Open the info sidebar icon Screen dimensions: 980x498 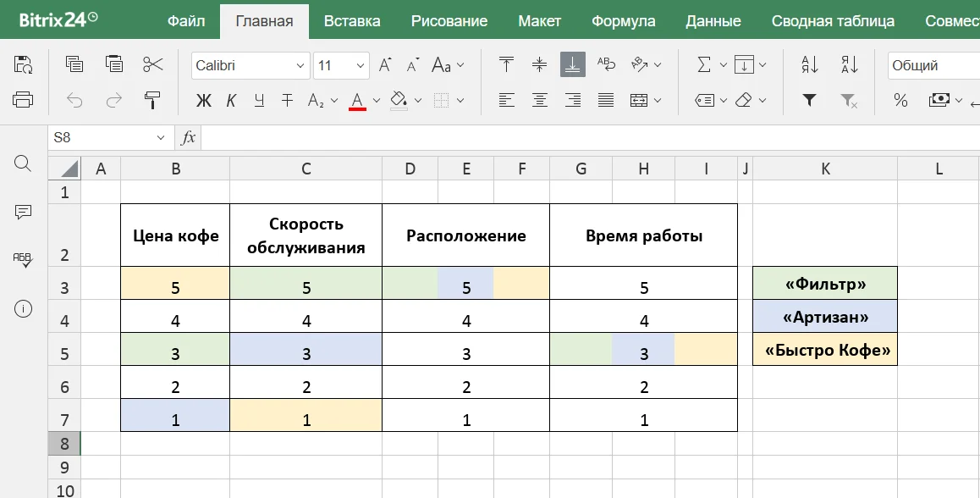click(23, 308)
